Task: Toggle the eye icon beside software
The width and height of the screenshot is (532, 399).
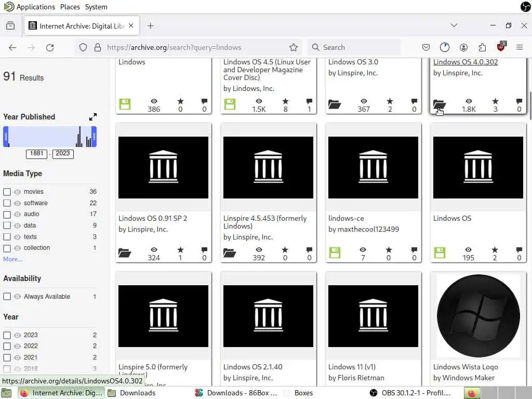Action: (17, 203)
